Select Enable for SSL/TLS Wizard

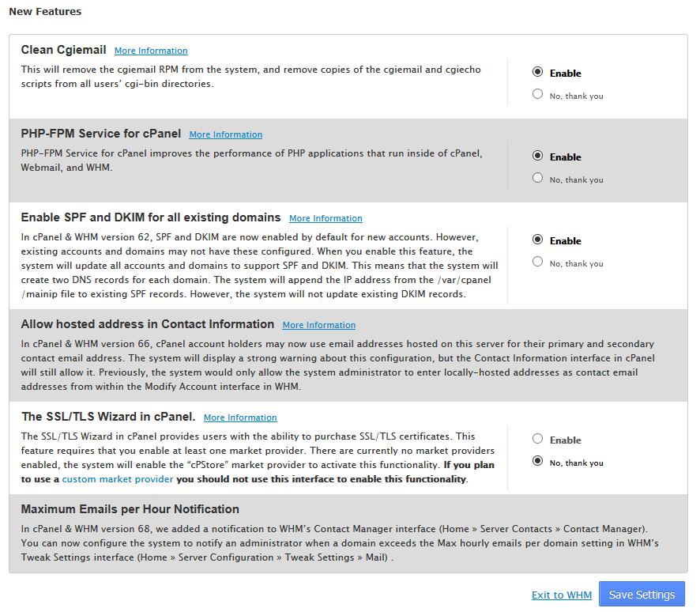pyautogui.click(x=537, y=439)
